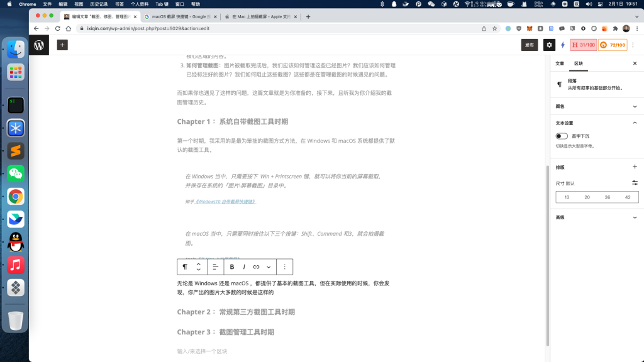
Task: Open block options kebab menu
Action: tap(284, 266)
